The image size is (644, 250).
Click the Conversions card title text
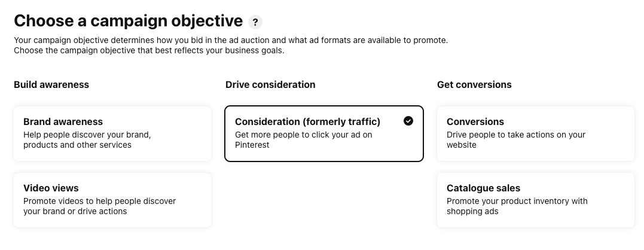coord(475,121)
